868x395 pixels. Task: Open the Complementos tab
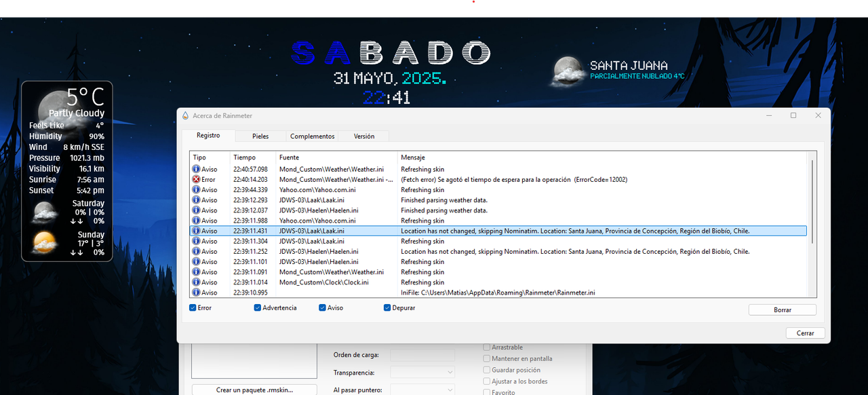pos(312,136)
